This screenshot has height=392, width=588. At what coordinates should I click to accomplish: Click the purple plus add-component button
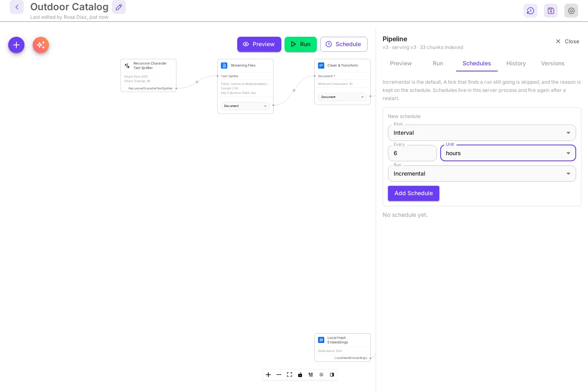click(x=16, y=45)
